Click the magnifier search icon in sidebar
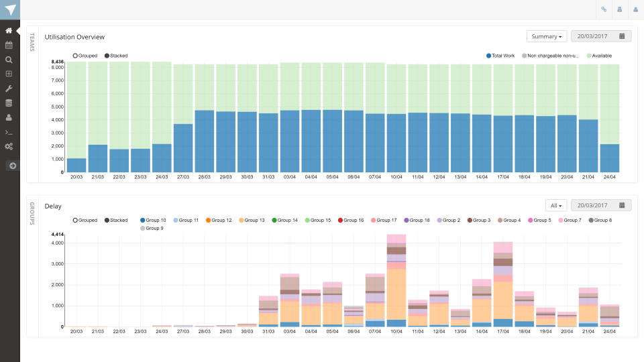 (x=9, y=60)
